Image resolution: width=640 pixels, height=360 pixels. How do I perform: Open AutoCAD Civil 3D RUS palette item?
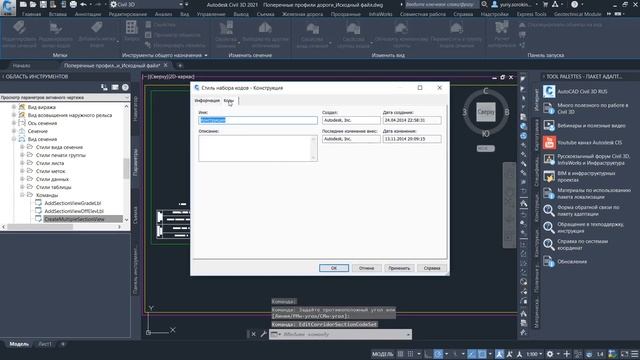tap(582, 91)
